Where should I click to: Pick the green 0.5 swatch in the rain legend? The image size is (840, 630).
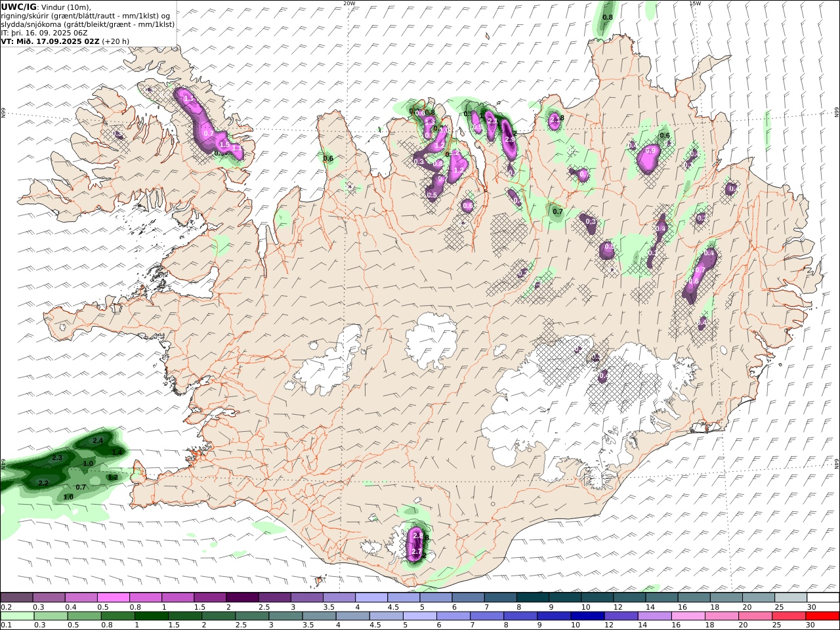tap(85, 616)
